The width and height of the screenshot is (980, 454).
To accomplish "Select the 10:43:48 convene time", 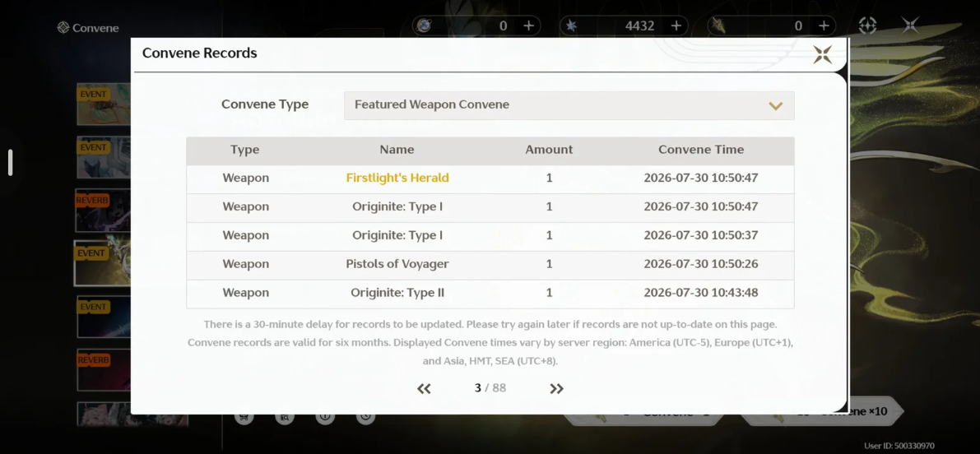I will tap(700, 293).
